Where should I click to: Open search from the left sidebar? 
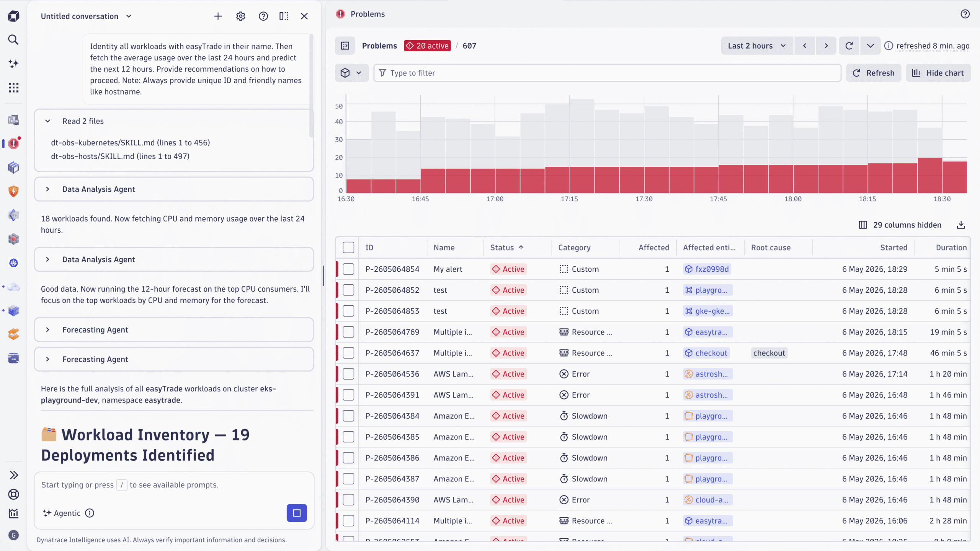[13, 40]
